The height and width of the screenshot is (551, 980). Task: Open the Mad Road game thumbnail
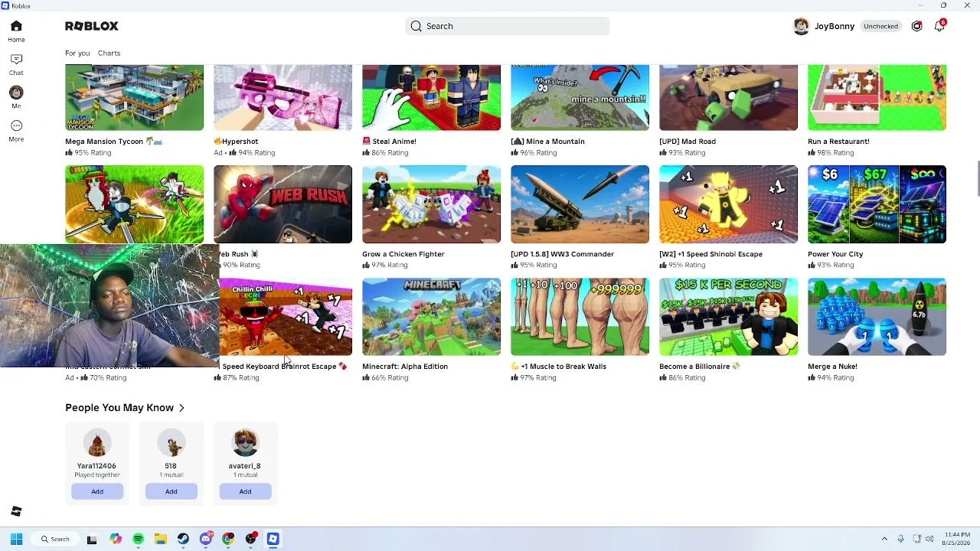point(729,97)
